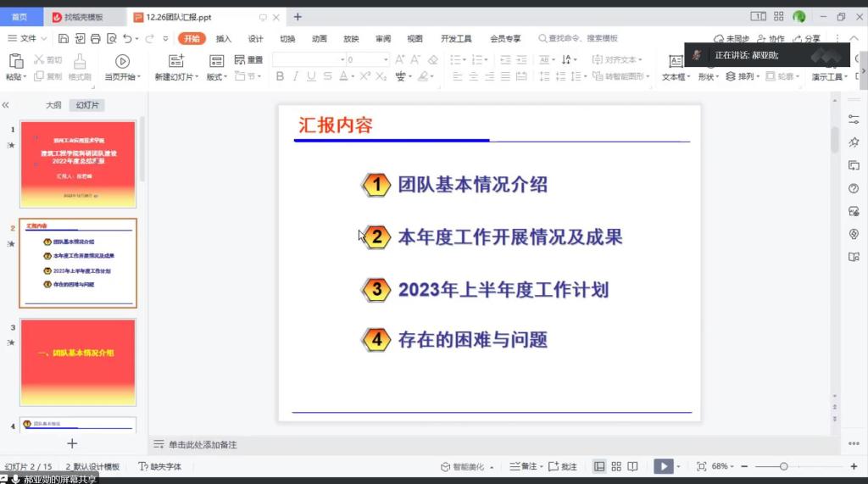The image size is (868, 484).
Task: Open the 动画 ribbon tab
Action: (320, 38)
